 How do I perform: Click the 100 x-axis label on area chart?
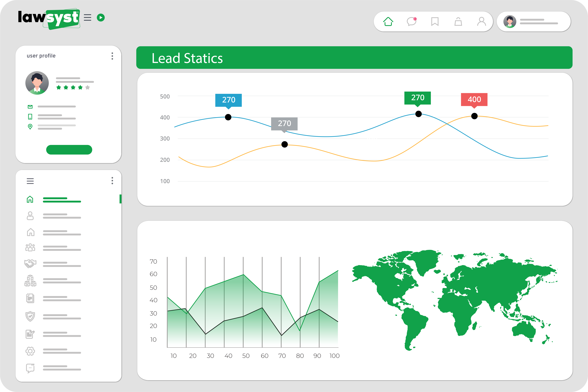pos(334,356)
